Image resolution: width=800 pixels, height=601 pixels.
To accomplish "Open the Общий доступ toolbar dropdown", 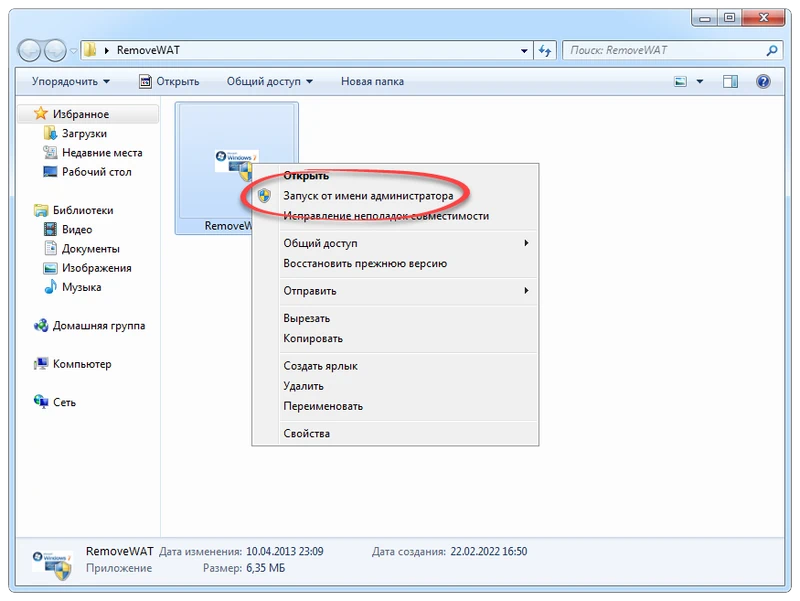I will tap(269, 82).
